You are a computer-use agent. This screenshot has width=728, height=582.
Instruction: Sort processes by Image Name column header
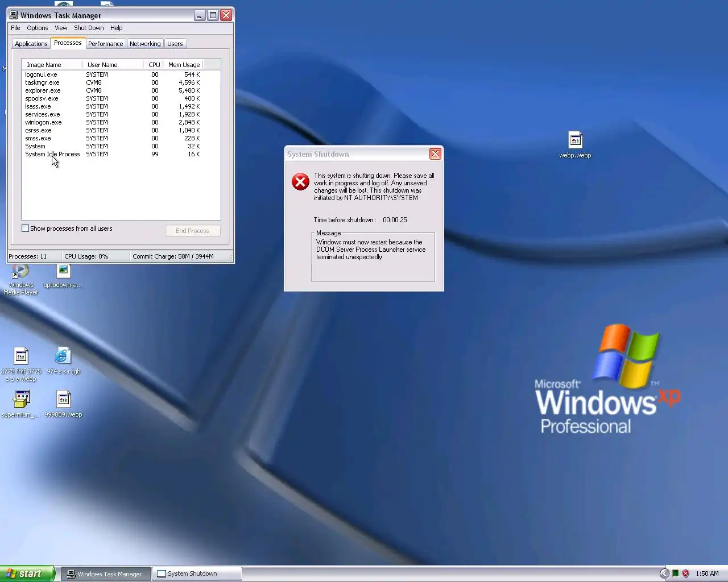52,65
